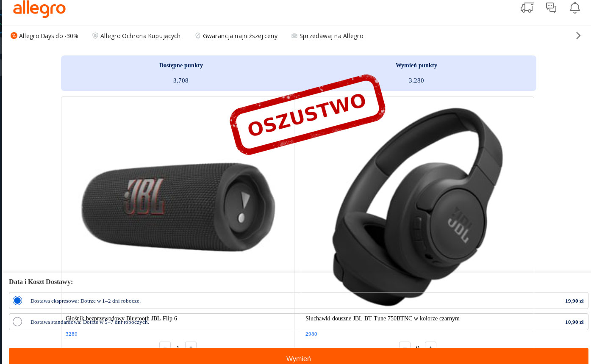The width and height of the screenshot is (591, 364).
Task: Click the JBL Flip 6 speaker image
Action: pos(178,207)
